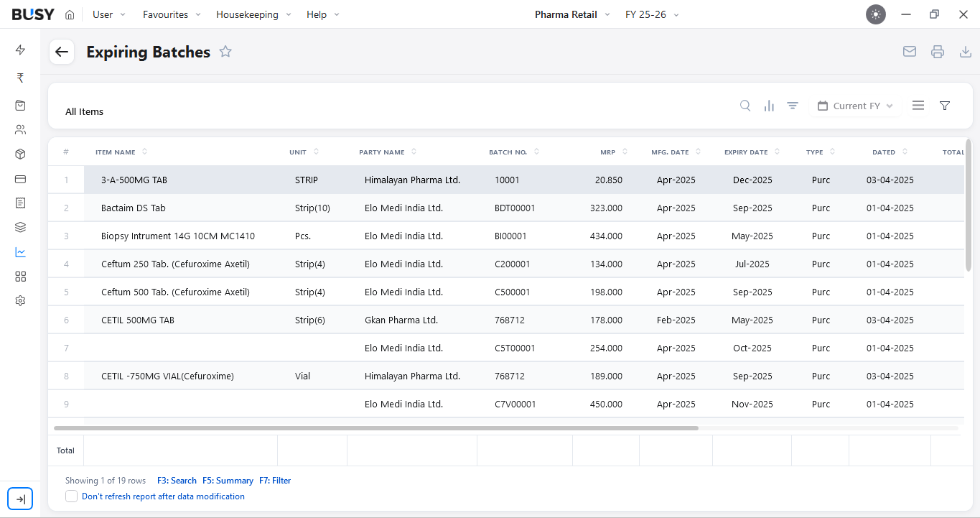Click the horizontal scrollbar thumb
This screenshot has height=518, width=980.
(x=375, y=428)
